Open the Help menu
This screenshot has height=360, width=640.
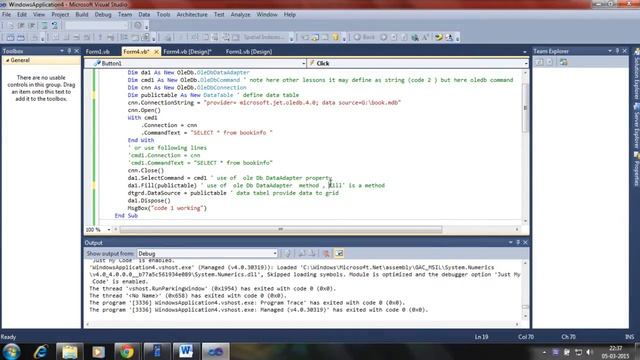290,15
